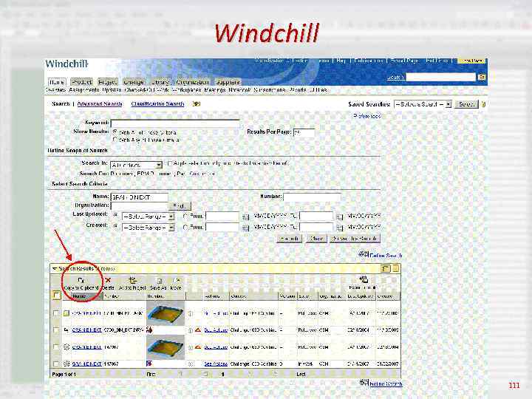Click the Clear button

pyautogui.click(x=316, y=239)
